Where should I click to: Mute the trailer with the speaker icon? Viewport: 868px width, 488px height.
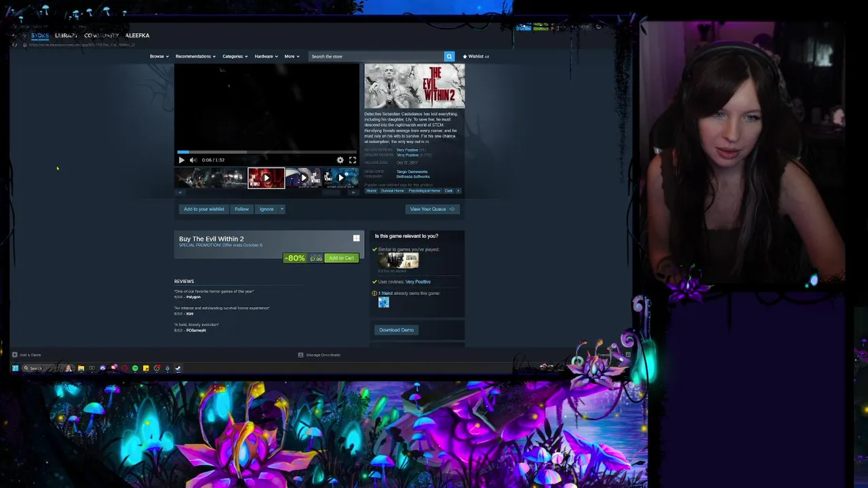193,160
